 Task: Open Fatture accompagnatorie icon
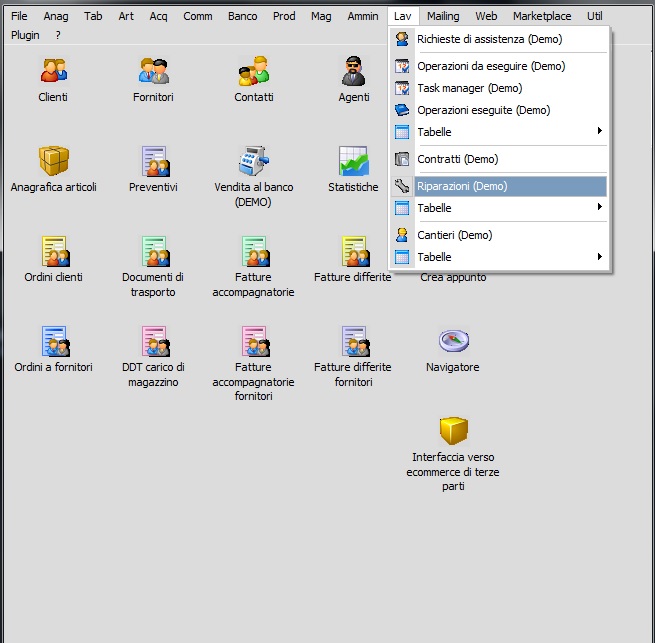(x=255, y=251)
